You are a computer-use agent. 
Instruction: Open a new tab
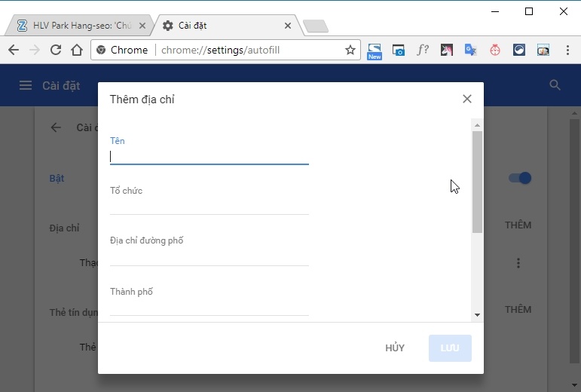click(x=315, y=26)
